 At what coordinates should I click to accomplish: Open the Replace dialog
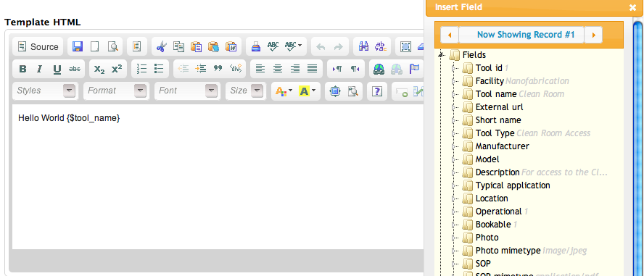tap(381, 47)
